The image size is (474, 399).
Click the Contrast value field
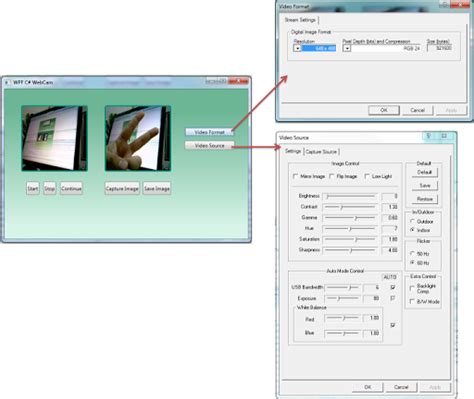coord(390,207)
